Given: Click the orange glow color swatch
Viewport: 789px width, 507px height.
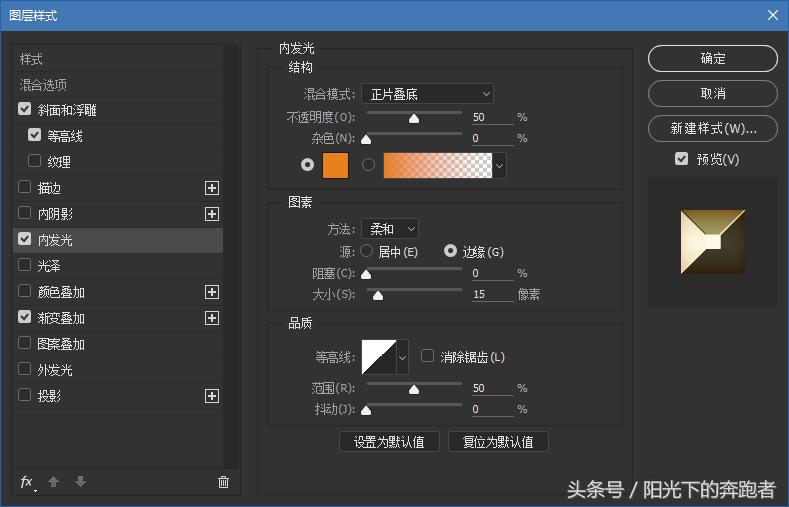Looking at the screenshot, I should click(x=335, y=165).
